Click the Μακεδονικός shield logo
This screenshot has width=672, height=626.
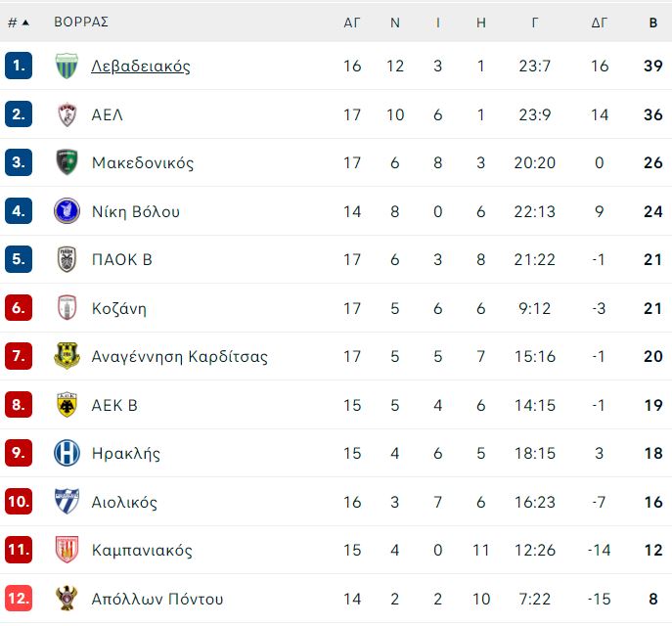pos(67,162)
